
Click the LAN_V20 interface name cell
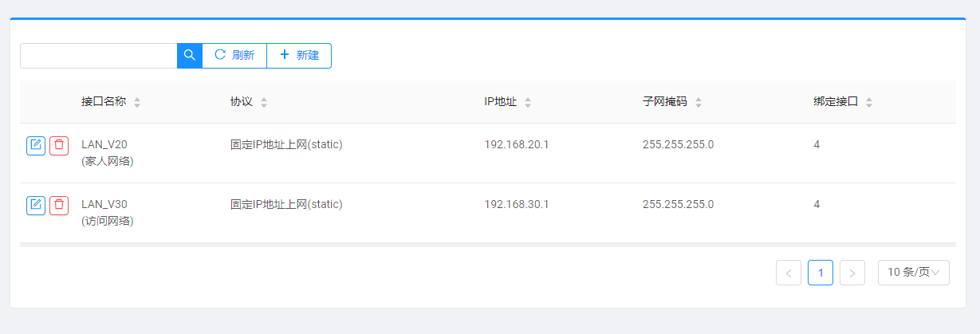(104, 145)
